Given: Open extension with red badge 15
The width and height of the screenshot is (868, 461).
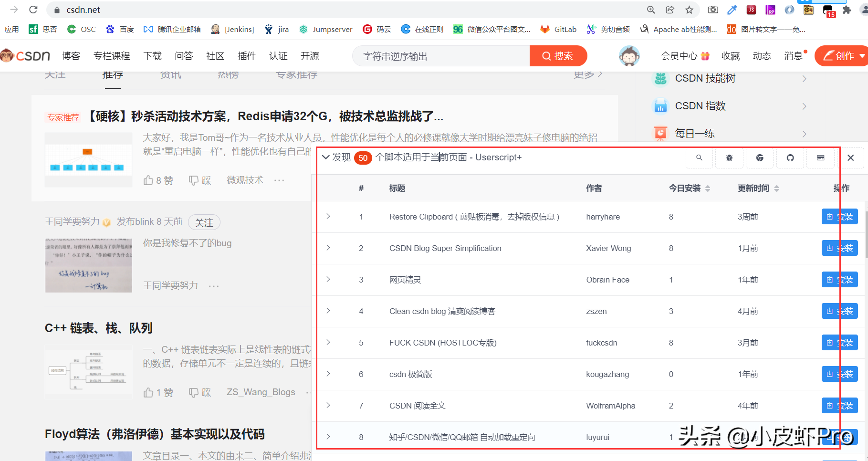Looking at the screenshot, I should click(828, 10).
